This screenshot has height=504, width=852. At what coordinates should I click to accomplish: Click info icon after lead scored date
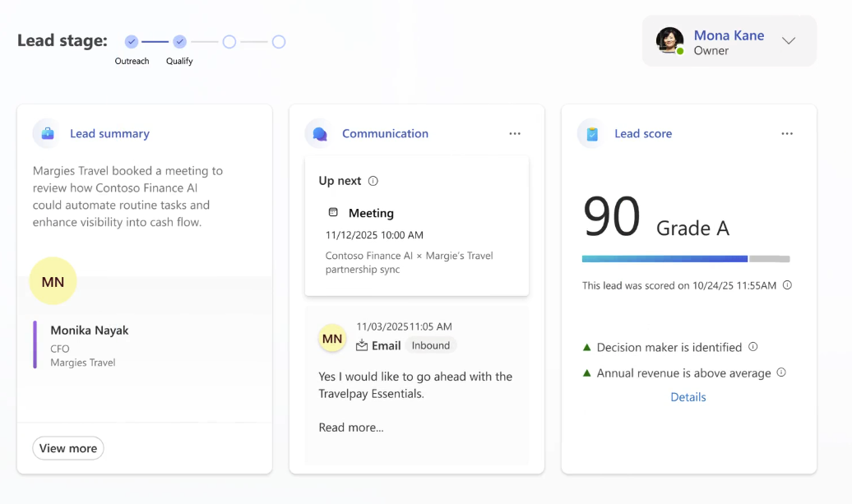click(x=787, y=285)
